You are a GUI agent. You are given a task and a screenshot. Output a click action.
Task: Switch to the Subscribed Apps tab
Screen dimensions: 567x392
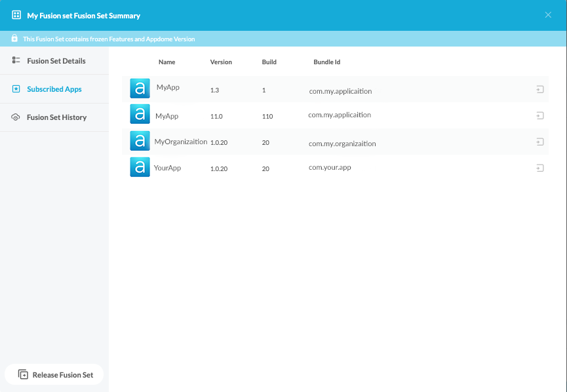(54, 89)
